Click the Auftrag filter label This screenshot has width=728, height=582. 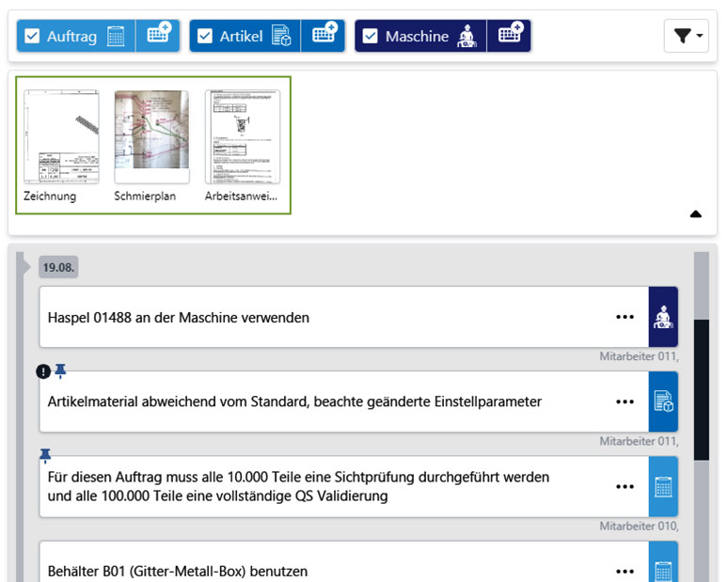(x=72, y=37)
